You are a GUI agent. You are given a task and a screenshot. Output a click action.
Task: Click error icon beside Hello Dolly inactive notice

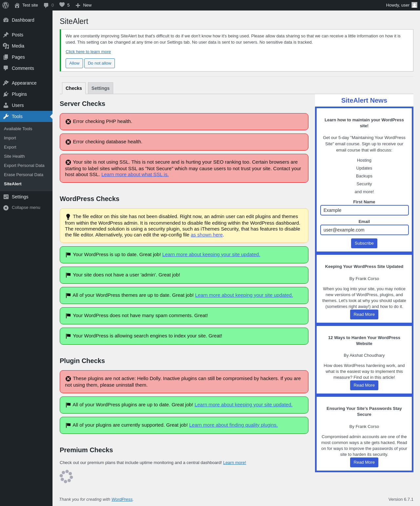click(68, 379)
